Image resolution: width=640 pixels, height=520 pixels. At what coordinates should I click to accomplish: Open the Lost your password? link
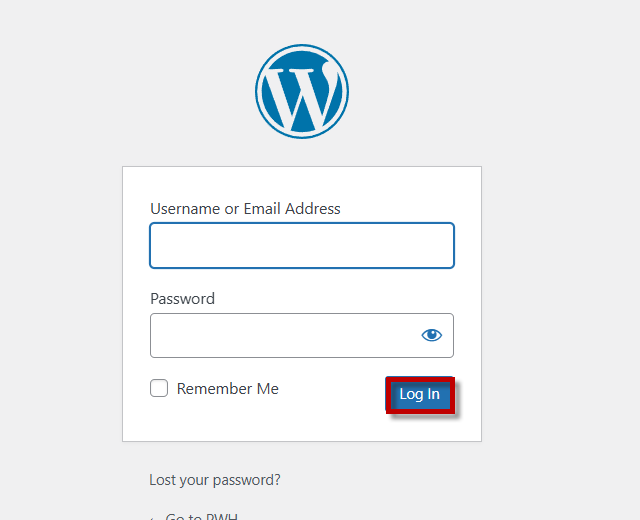214,480
